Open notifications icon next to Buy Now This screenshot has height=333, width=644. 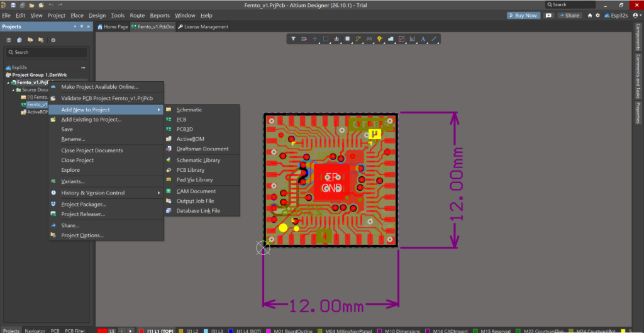coord(548,15)
